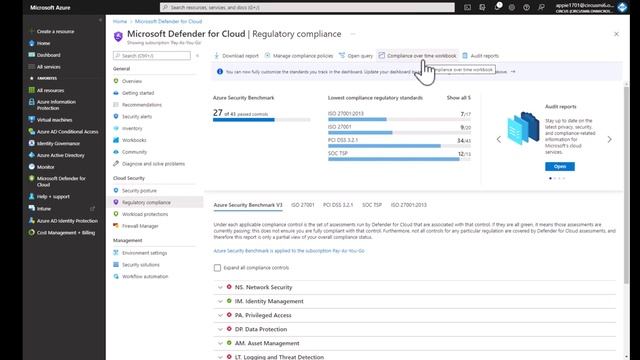
Task: Expand AM. Asset Management control
Action: pyautogui.click(x=220, y=343)
